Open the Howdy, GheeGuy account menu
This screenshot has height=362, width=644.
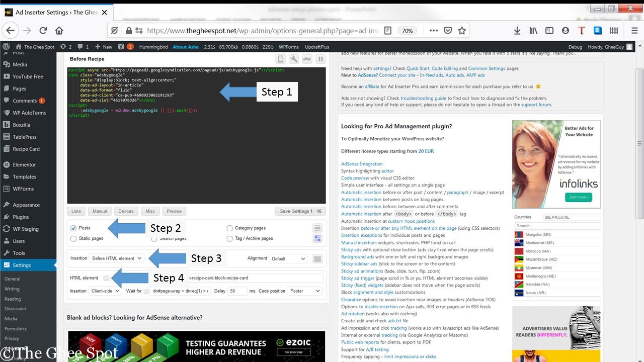(x=610, y=47)
